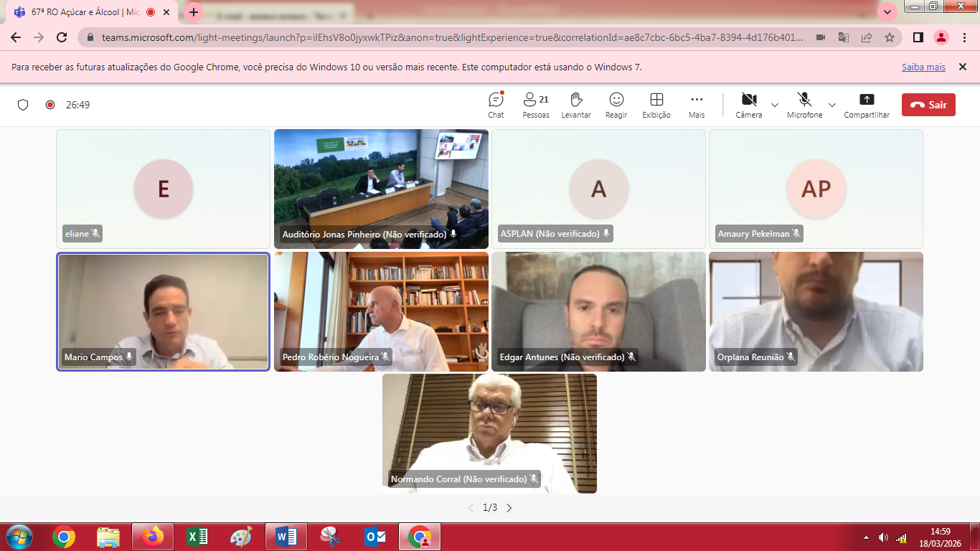Image resolution: width=980 pixels, height=551 pixels.
Task: Open Excel from the taskbar
Action: pos(197,537)
